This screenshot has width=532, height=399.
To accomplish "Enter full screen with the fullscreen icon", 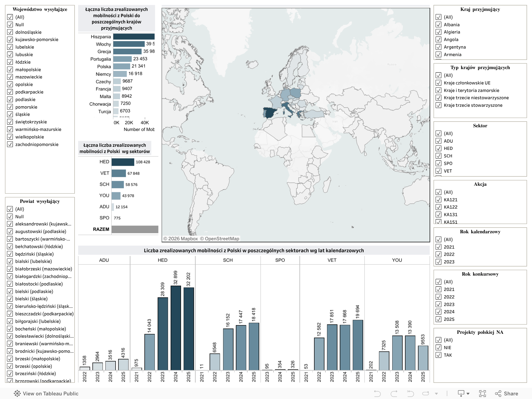I will pyautogui.click(x=482, y=394).
